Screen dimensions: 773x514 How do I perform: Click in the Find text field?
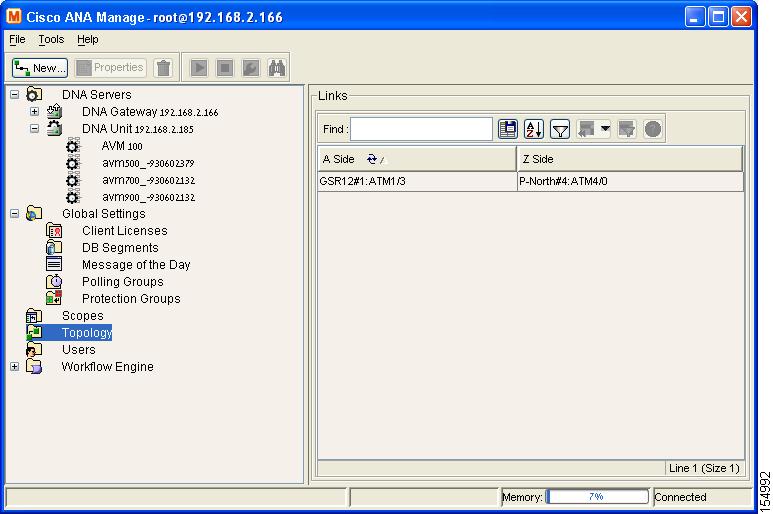coord(421,129)
